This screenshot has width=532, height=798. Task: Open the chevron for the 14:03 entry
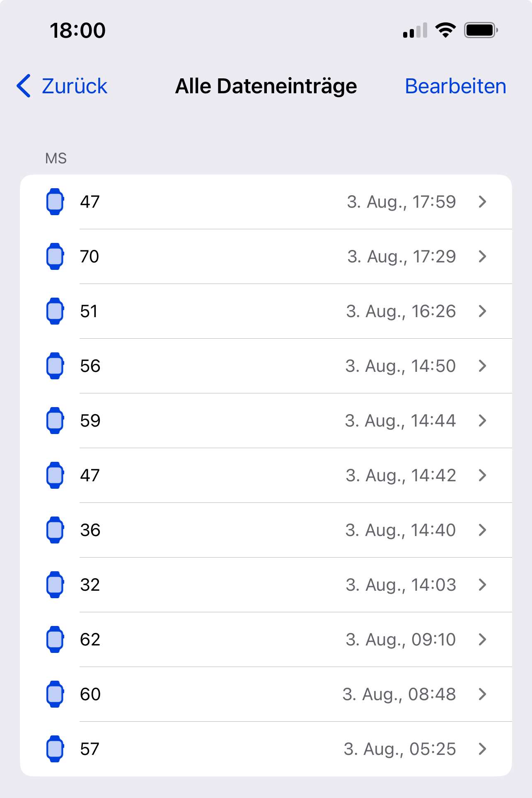[482, 585]
